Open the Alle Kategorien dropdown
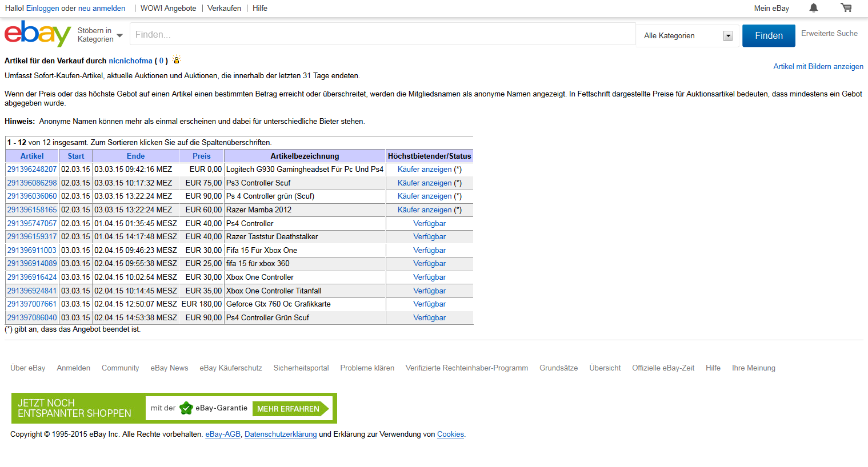This screenshot has height=467, width=868. coord(688,35)
